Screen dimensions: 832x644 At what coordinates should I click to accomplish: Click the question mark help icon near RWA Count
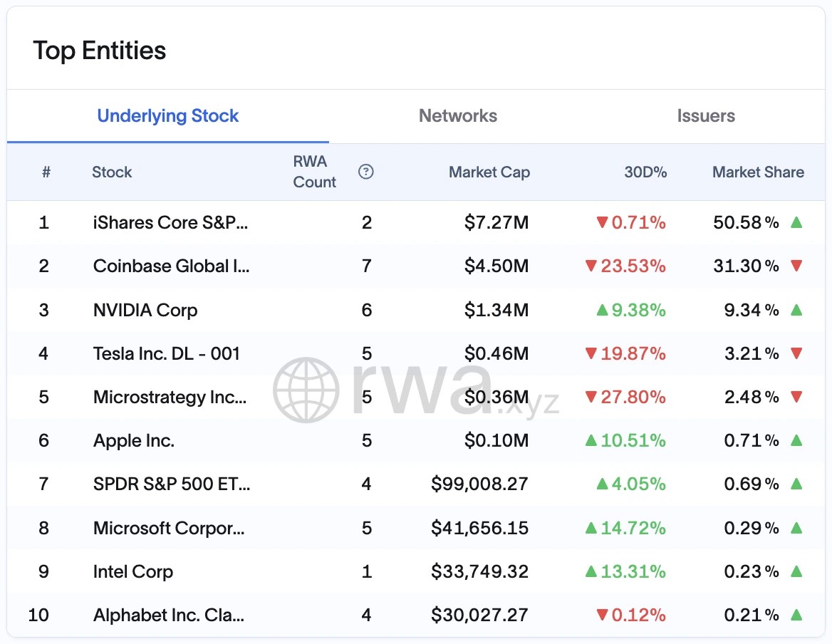click(365, 172)
